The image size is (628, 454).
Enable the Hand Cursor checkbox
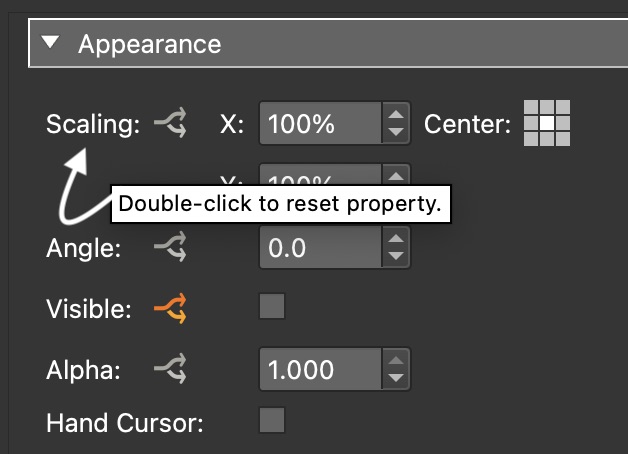(x=272, y=420)
